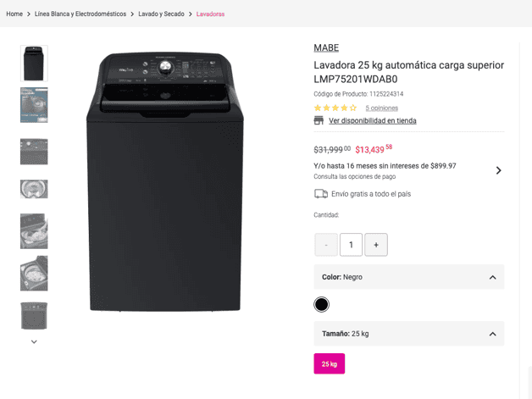532x399 pixels.
Task: Open payment options with right arrow
Action: click(498, 170)
